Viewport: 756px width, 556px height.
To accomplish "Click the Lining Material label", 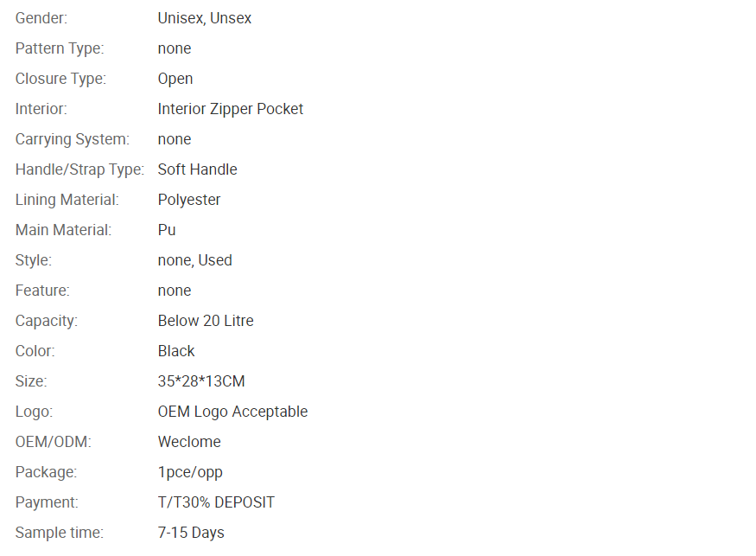I will (x=67, y=200).
